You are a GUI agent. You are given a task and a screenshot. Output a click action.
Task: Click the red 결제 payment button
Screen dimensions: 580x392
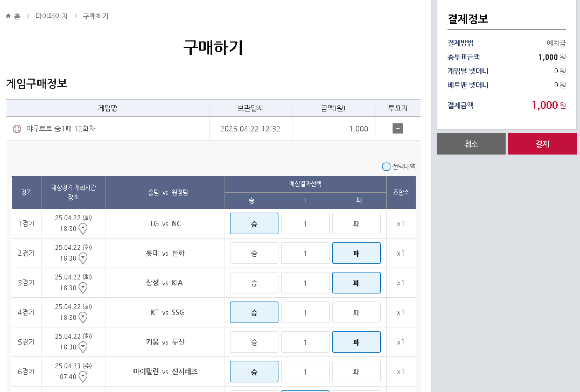[542, 143]
